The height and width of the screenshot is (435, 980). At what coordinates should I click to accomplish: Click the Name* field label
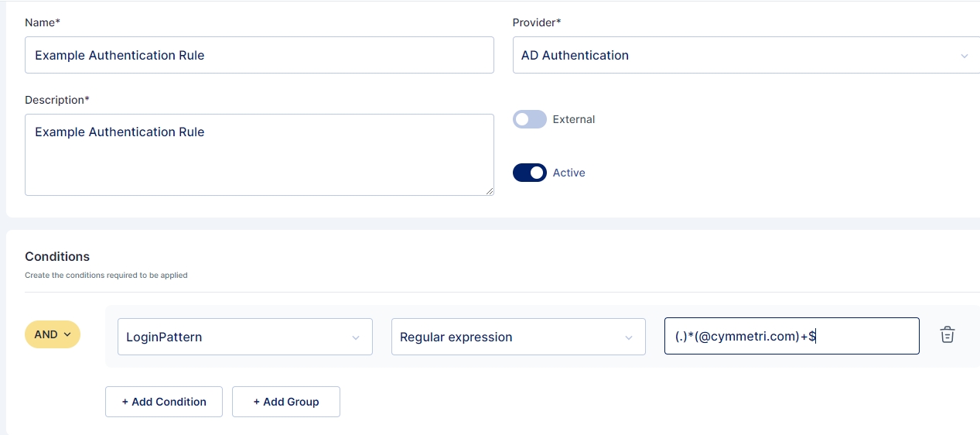click(42, 22)
